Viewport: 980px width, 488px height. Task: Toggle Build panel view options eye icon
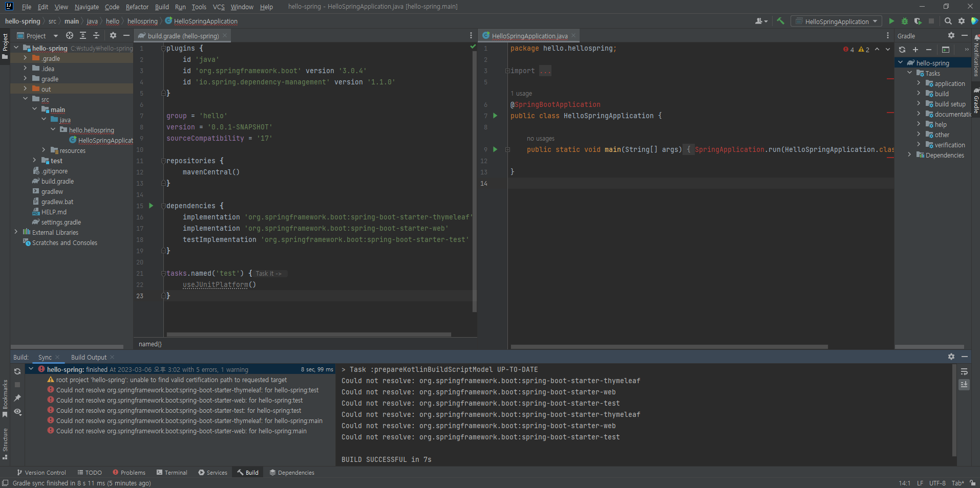17,412
